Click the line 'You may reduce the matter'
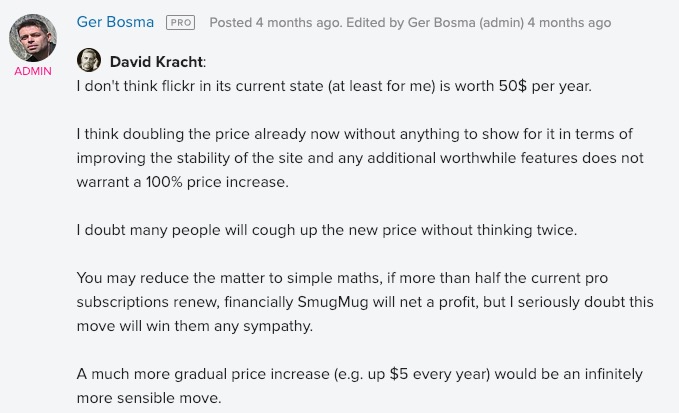679x413 pixels. 342,278
